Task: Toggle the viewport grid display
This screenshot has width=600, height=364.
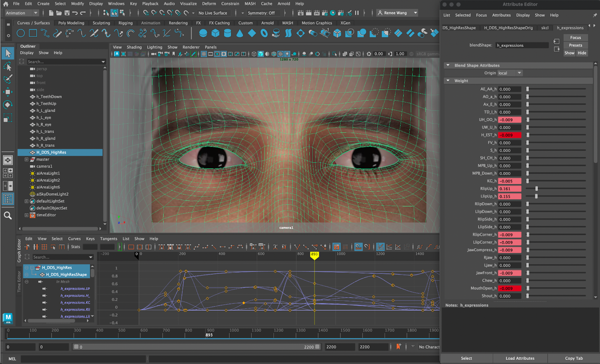Action: coord(204,54)
